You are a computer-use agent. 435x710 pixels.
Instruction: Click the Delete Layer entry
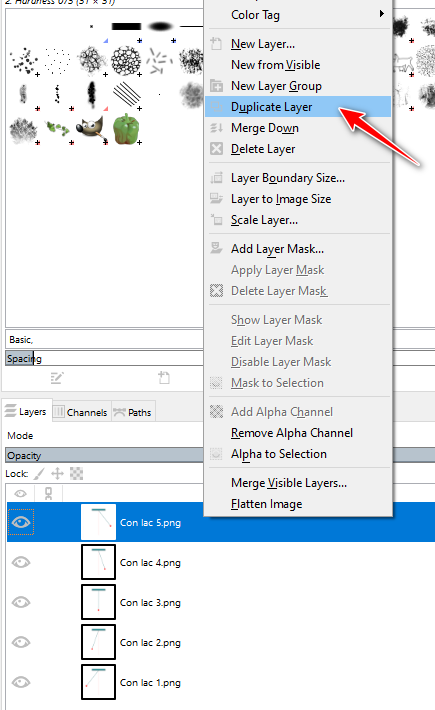pyautogui.click(x=298, y=149)
